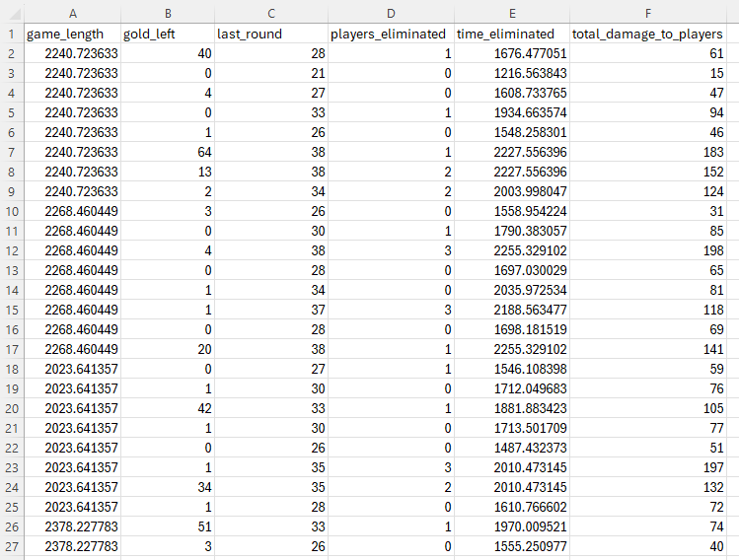Click the time_eliminated header cell
This screenshot has height=560, width=739.
point(512,34)
